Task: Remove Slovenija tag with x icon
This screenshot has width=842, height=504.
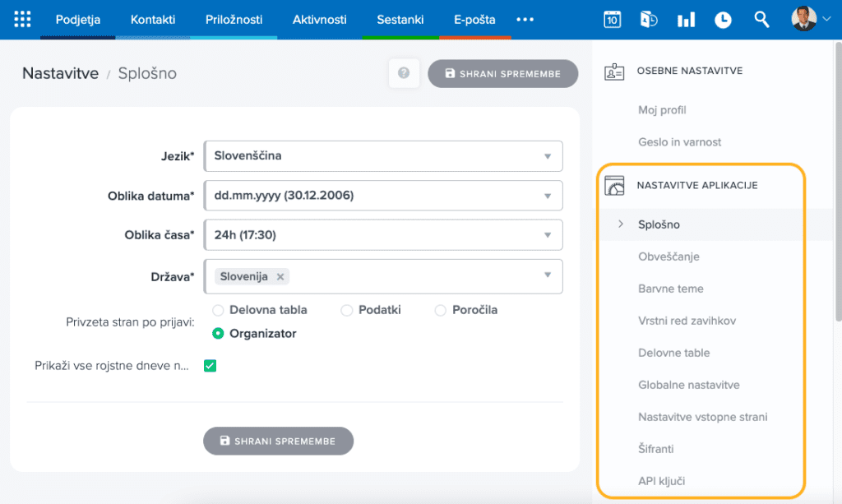Action: point(280,277)
